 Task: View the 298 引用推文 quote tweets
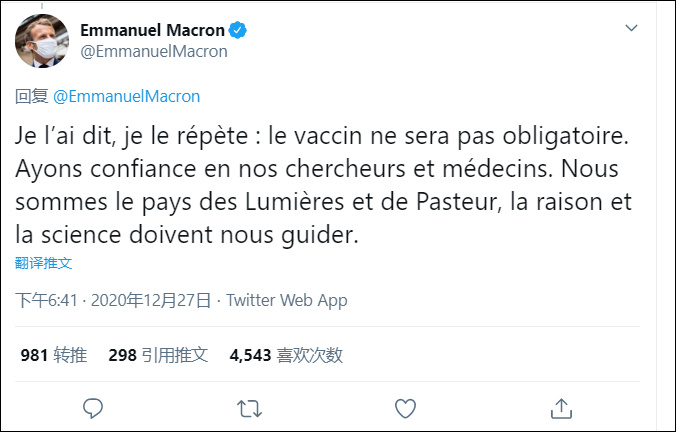[x=157, y=354]
